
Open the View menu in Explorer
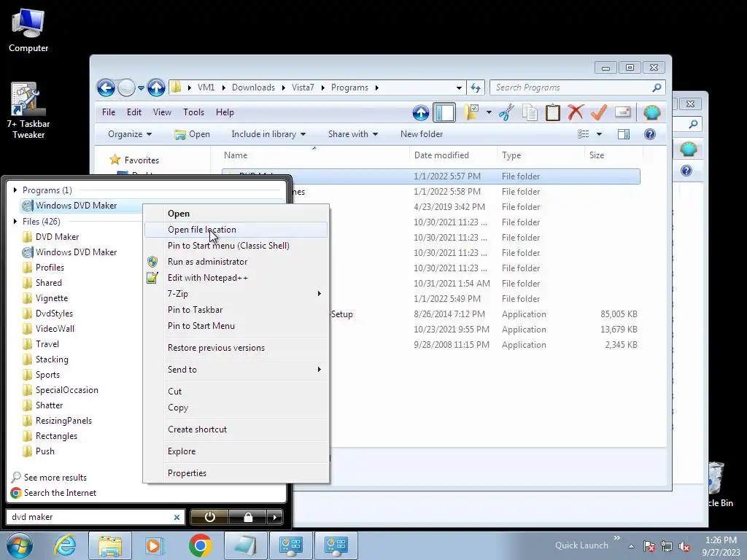[x=162, y=112]
